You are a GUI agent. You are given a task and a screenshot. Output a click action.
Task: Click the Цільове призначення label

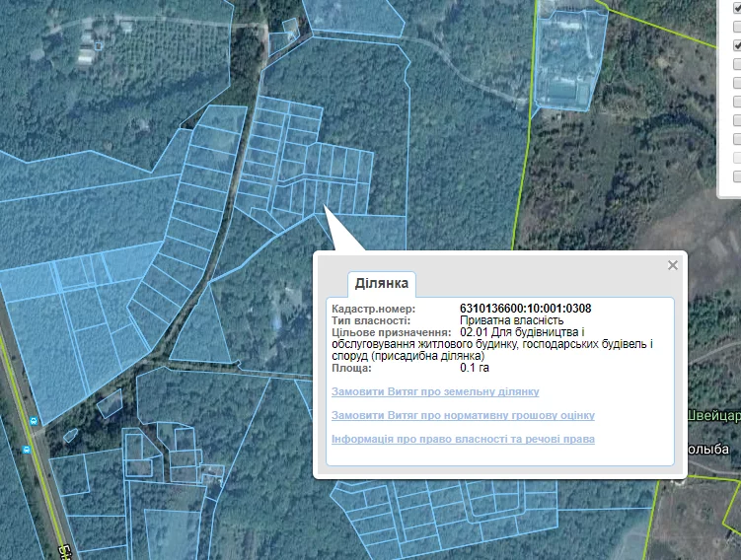click(392, 332)
